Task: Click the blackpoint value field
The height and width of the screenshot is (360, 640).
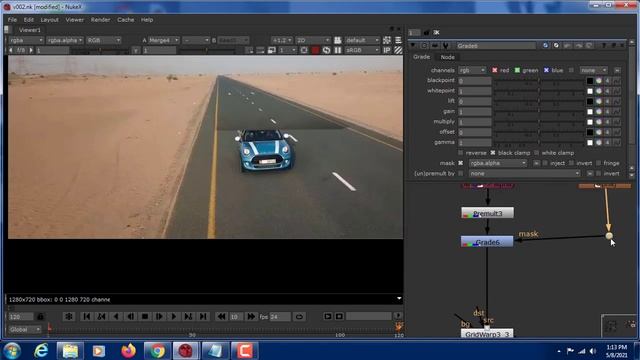Action: click(x=475, y=81)
